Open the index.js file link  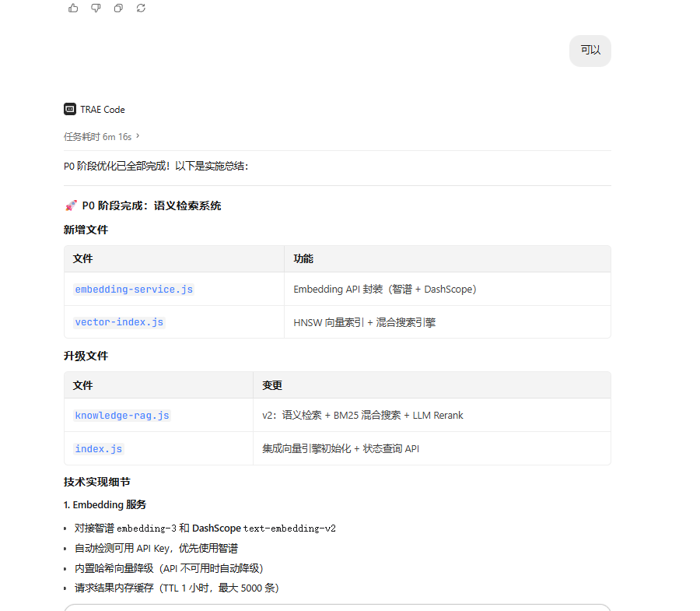tap(98, 449)
